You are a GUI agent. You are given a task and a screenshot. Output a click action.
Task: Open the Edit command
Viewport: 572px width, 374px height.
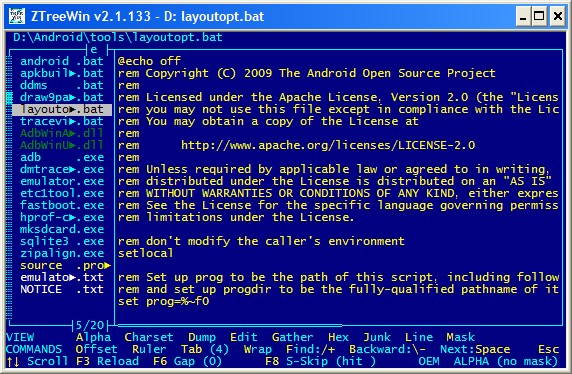(244, 337)
